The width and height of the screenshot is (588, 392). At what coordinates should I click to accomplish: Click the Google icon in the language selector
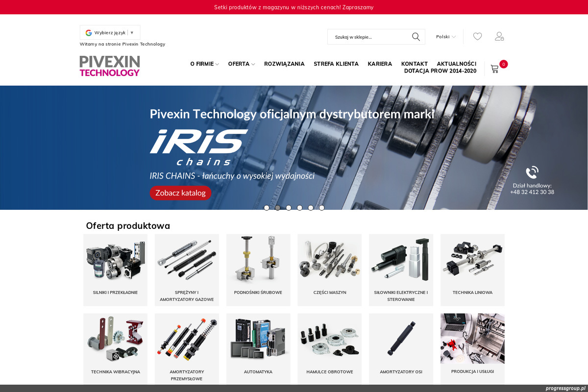tap(89, 33)
